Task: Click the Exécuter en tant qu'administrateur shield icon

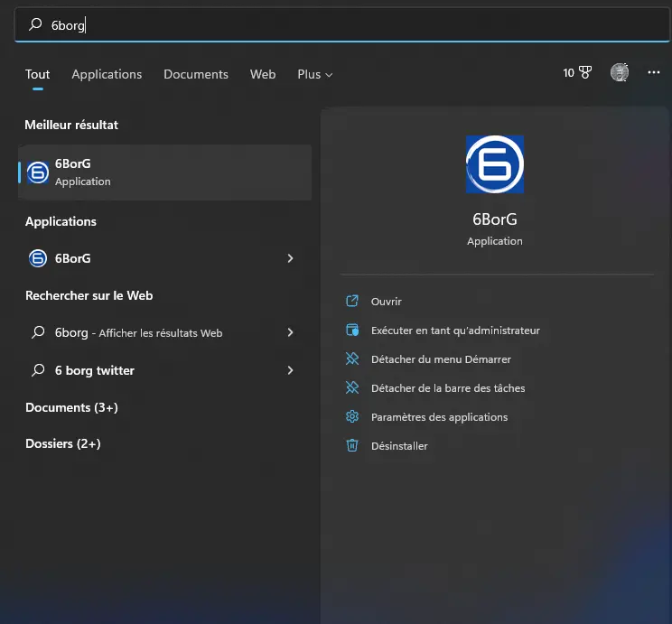Action: 352,331
